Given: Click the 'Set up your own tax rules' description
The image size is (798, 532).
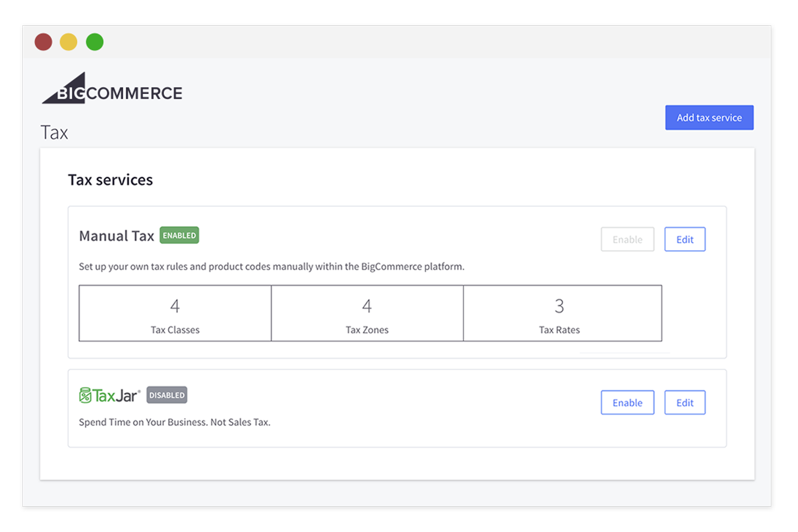Looking at the screenshot, I should click(272, 266).
